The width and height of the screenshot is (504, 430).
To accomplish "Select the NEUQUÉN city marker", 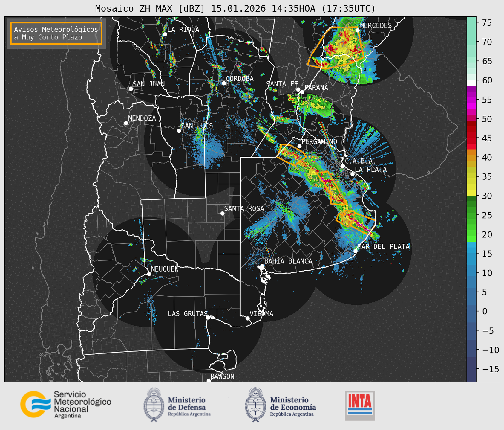I will (x=149, y=274).
